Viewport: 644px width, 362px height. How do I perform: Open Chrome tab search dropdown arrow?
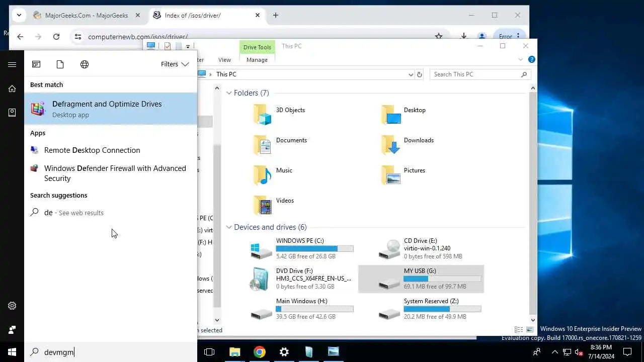tap(19, 15)
